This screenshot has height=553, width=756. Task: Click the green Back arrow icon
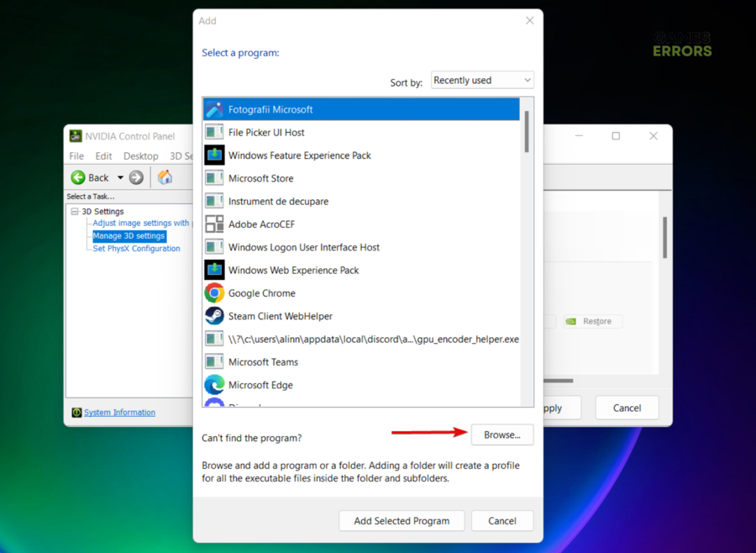79,177
